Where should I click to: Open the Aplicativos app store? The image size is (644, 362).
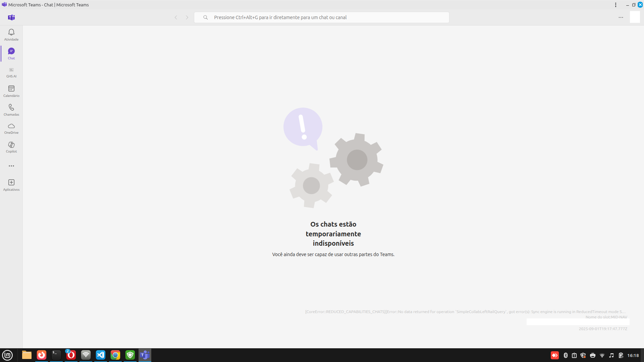(11, 185)
